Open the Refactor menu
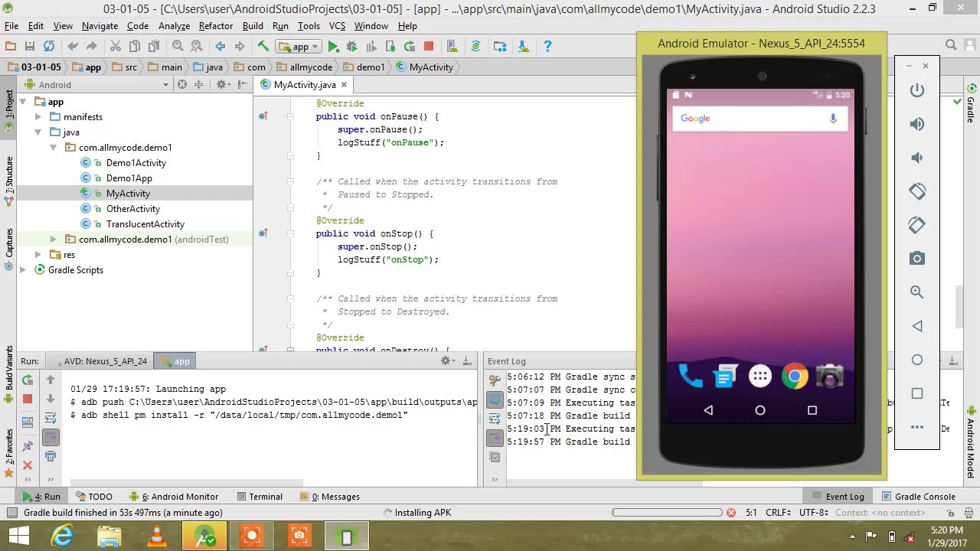Viewport: 980px width, 551px height. coord(215,25)
